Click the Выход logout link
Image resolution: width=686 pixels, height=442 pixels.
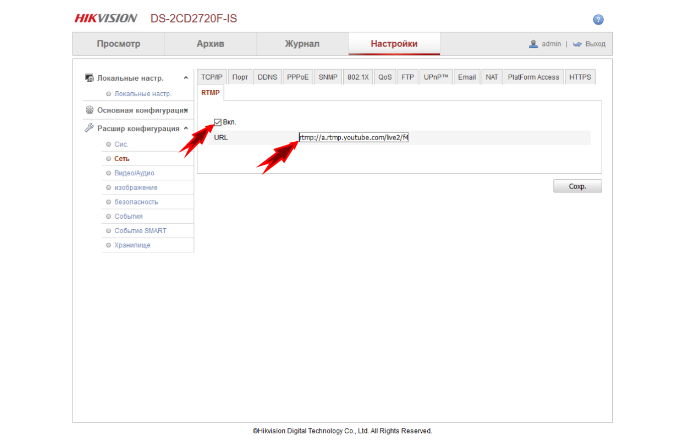pyautogui.click(x=595, y=44)
